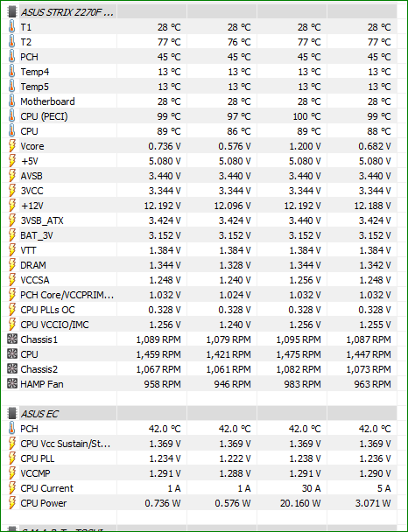Click the Vcore 1.200 V maximum value
Image resolution: width=408 pixels, height=532 pixels.
click(x=305, y=146)
